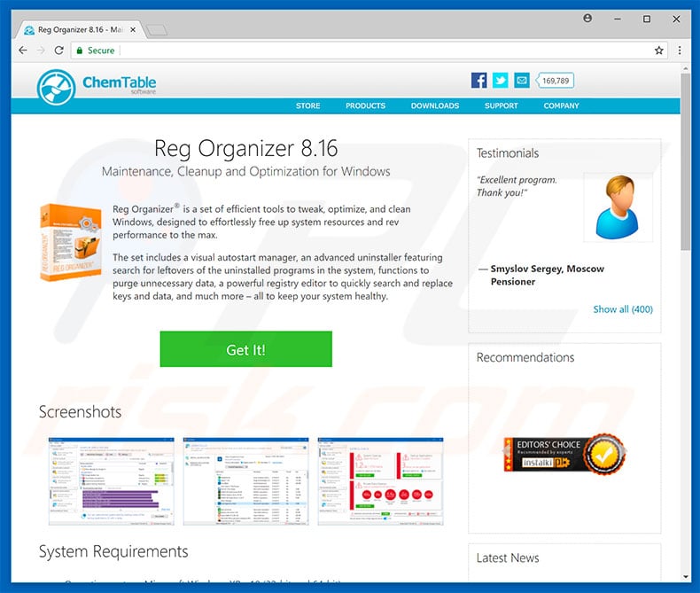700x593 pixels.
Task: Click the green Get It! button
Action: pos(246,349)
